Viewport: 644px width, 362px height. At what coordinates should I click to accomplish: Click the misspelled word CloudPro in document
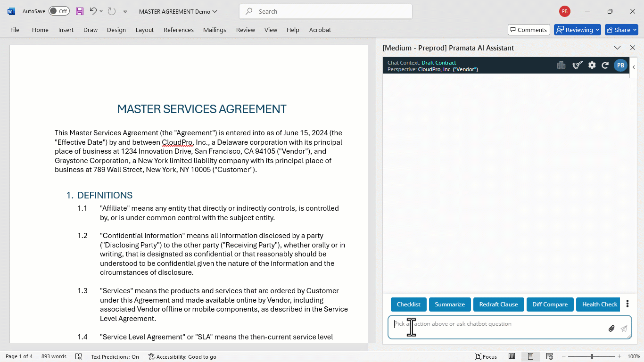pyautogui.click(x=177, y=142)
